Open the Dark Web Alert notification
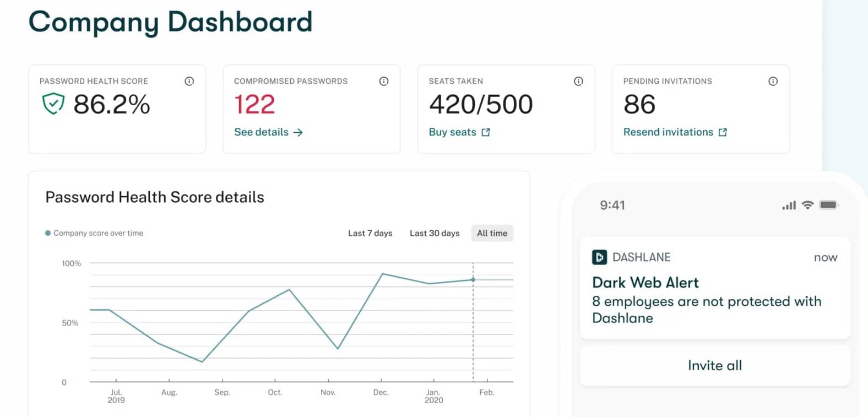Screen dimensions: 868x417 pos(715,288)
